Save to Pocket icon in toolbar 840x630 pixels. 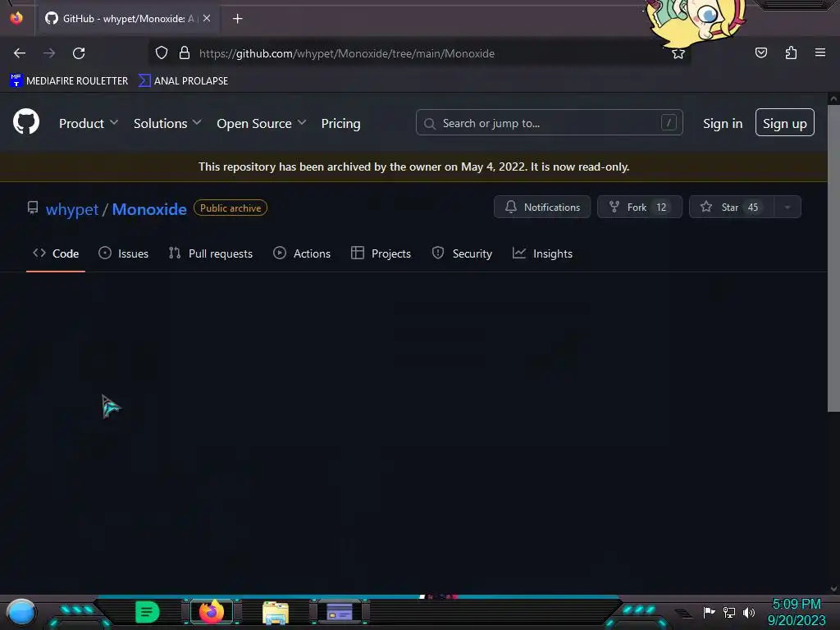760,52
